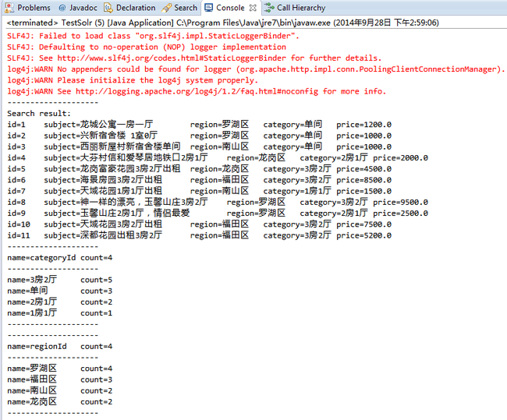The image size is (507, 420).
Task: Click category=2房1厅 in id=4 row
Action: point(334,157)
